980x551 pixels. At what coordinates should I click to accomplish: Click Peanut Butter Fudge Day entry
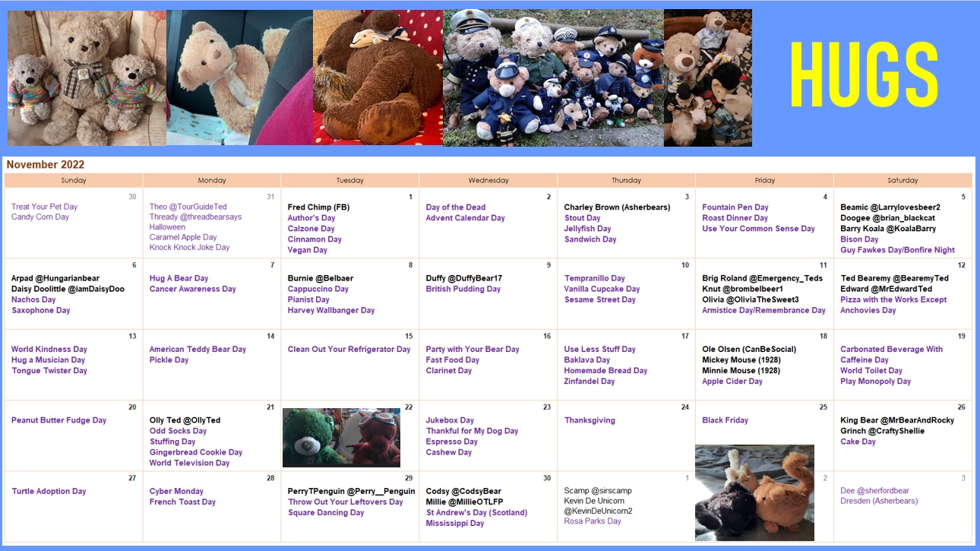pyautogui.click(x=58, y=420)
